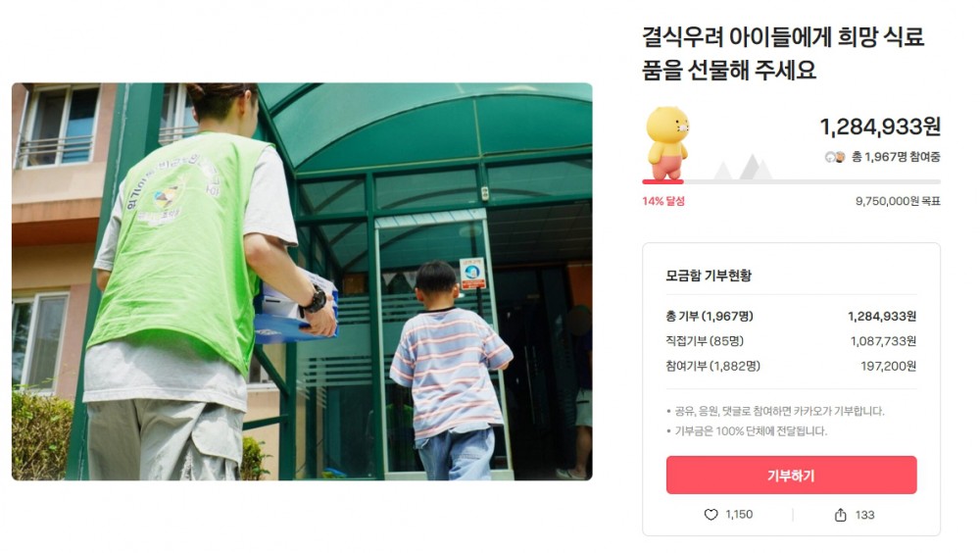Click the heart like icon
The height and width of the screenshot is (553, 980).
click(x=710, y=514)
